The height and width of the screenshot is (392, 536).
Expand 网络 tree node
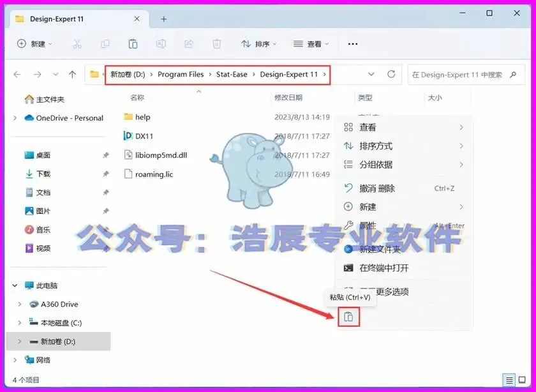[x=15, y=360]
